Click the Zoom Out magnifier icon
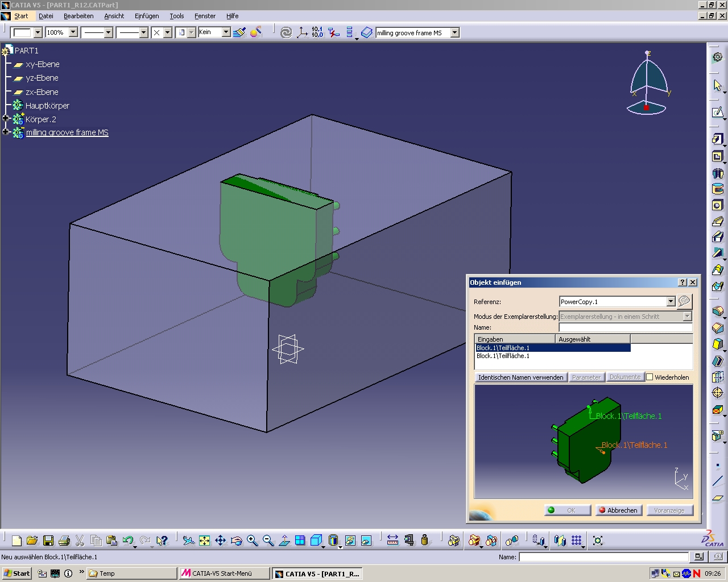728x582 pixels. click(x=268, y=541)
